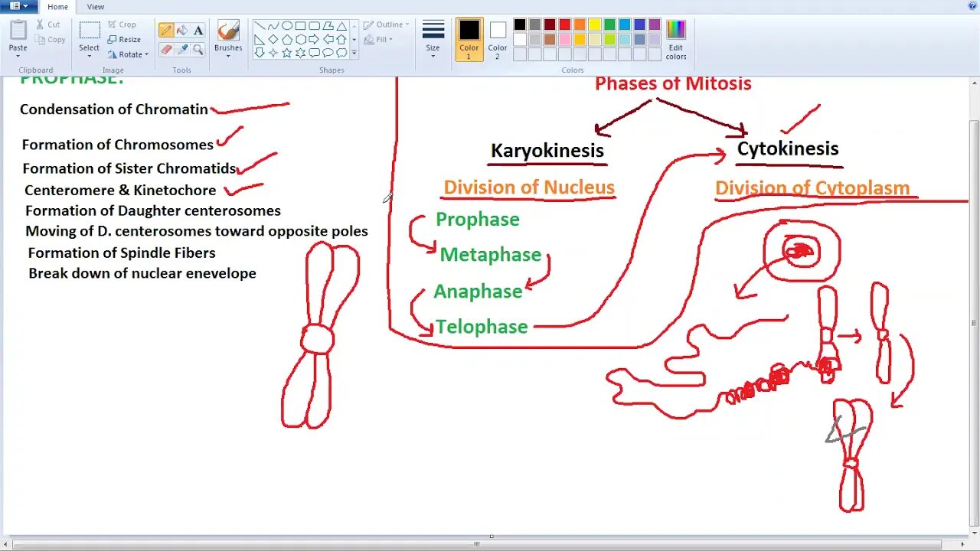Open the Select dropdown arrow
This screenshot has height=551, width=980.
tap(90, 56)
